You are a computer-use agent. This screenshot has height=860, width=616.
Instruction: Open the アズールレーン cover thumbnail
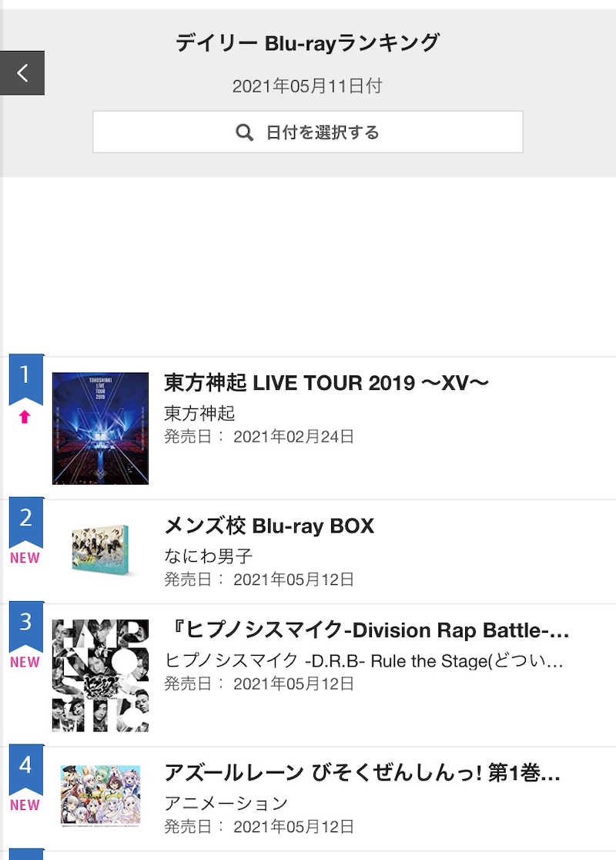tap(100, 795)
